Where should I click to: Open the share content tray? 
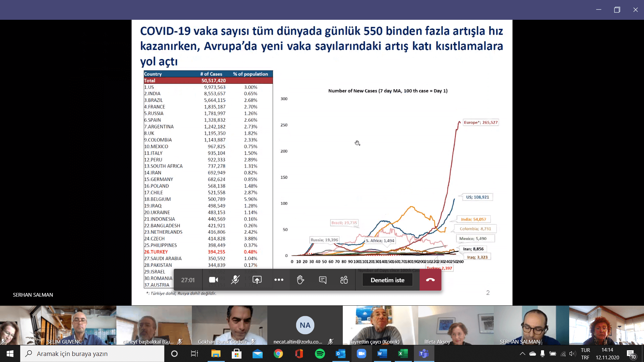pyautogui.click(x=257, y=280)
